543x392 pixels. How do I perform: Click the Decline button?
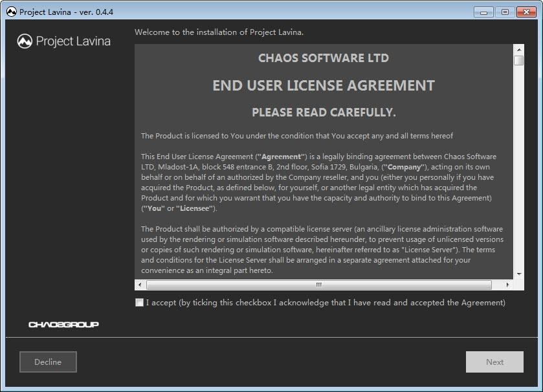pos(48,362)
